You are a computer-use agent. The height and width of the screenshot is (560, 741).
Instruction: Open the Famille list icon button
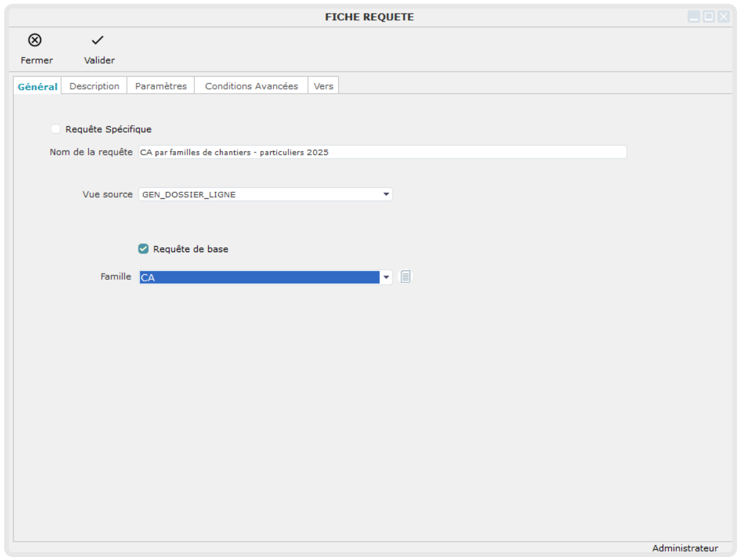click(x=405, y=277)
